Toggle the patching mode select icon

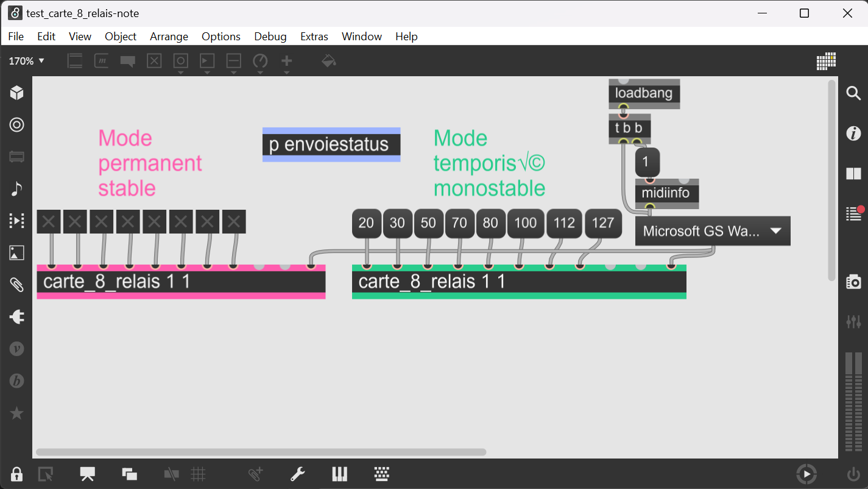click(46, 474)
